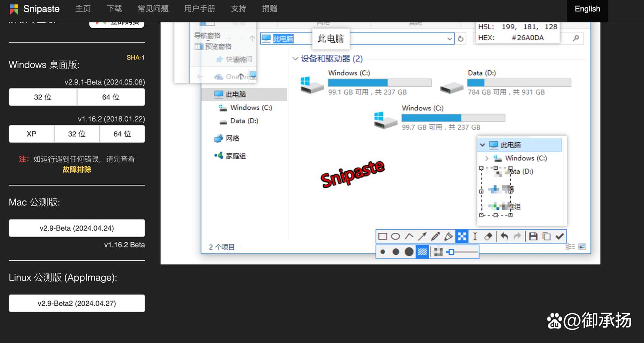Select Windows (C:) in the Explorer sidebar

[x=245, y=108]
